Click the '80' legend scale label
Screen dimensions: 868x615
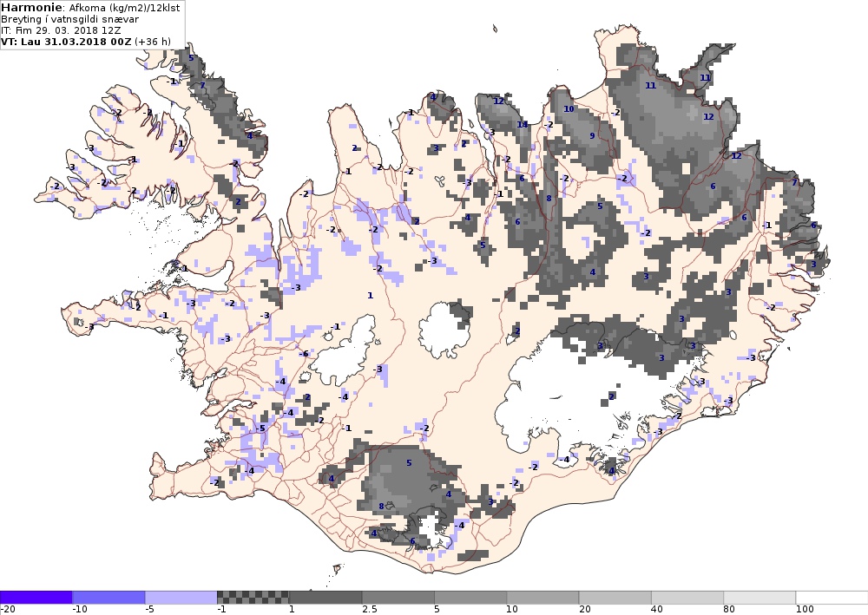(729, 610)
